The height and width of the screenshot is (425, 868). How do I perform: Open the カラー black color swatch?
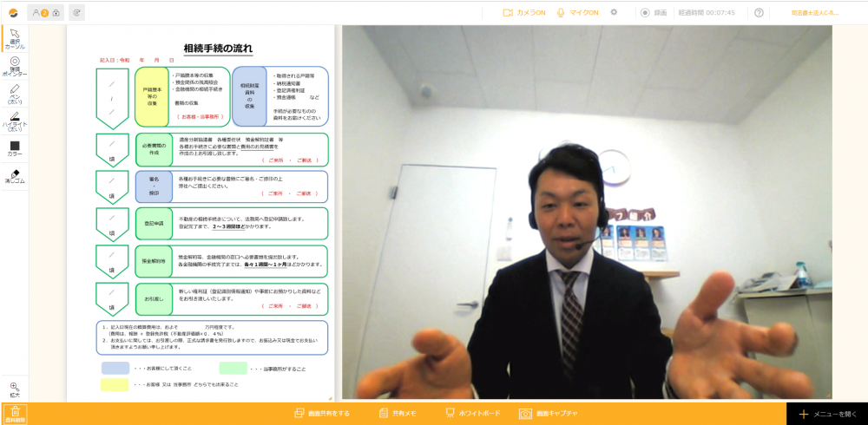[x=15, y=148]
